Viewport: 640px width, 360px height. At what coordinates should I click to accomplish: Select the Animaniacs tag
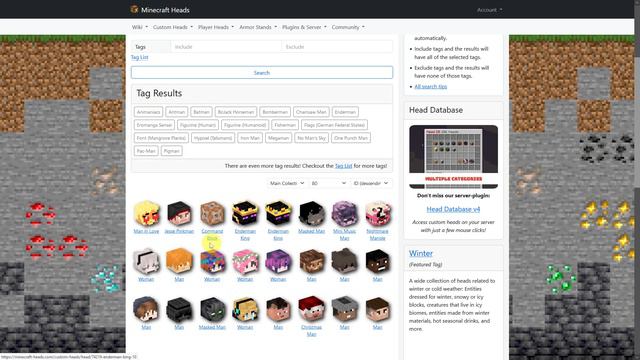pos(149,112)
